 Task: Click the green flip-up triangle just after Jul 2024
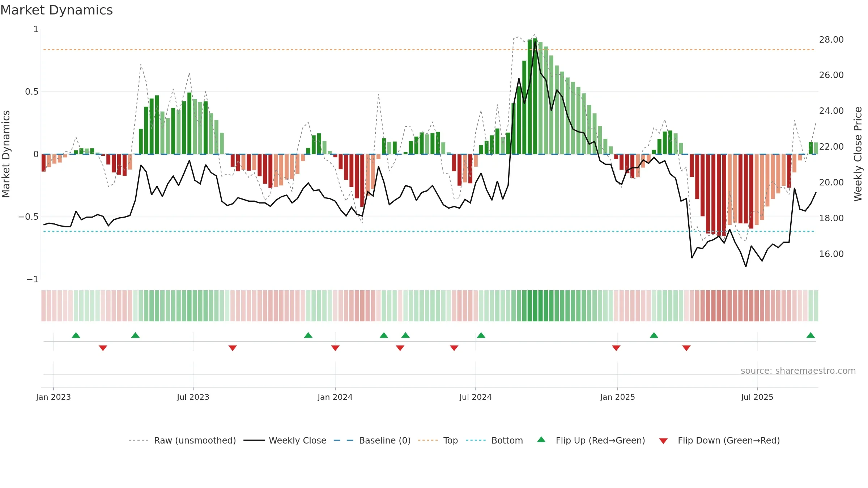coord(481,335)
